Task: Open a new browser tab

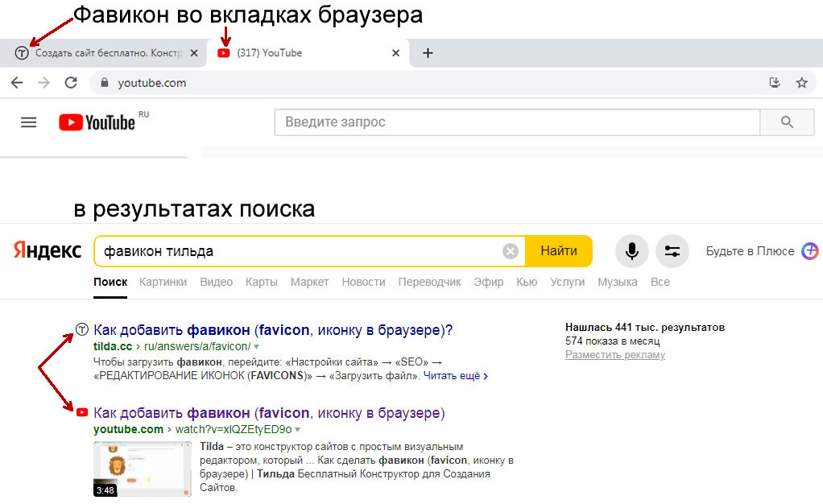Action: coord(428,53)
